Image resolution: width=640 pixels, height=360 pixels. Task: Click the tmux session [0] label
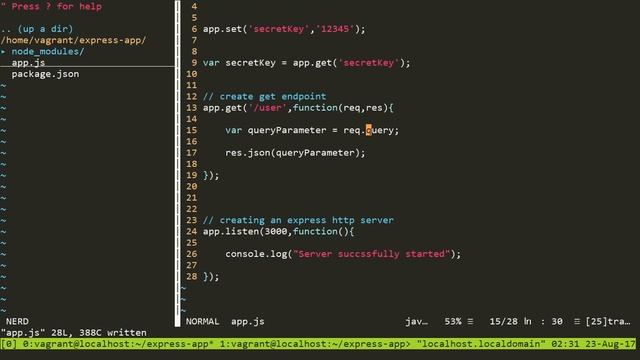pyautogui.click(x=9, y=344)
